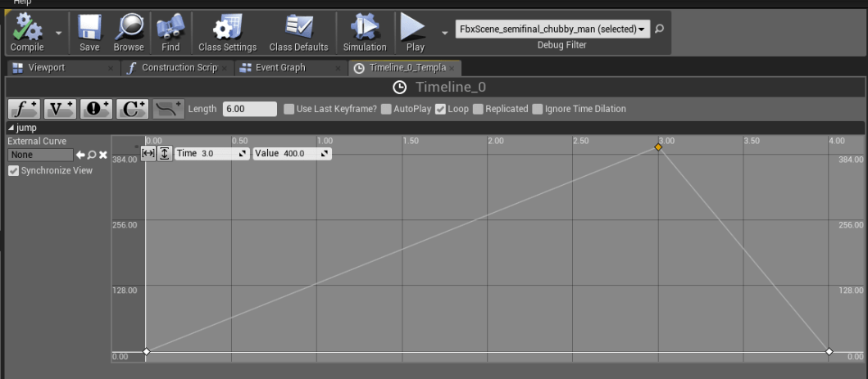This screenshot has width=868, height=379.
Task: Use selected asset arrow for External Curve
Action: [x=80, y=156]
